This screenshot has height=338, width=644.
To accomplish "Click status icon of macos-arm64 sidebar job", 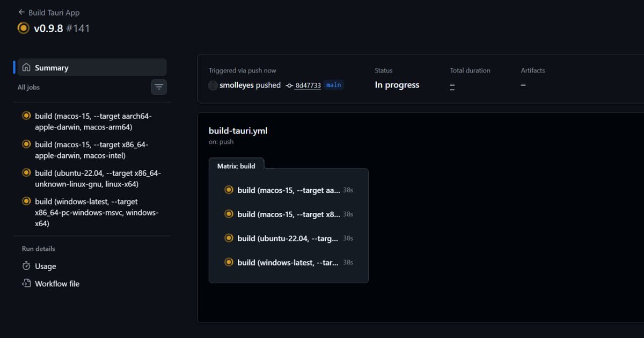I will (26, 116).
